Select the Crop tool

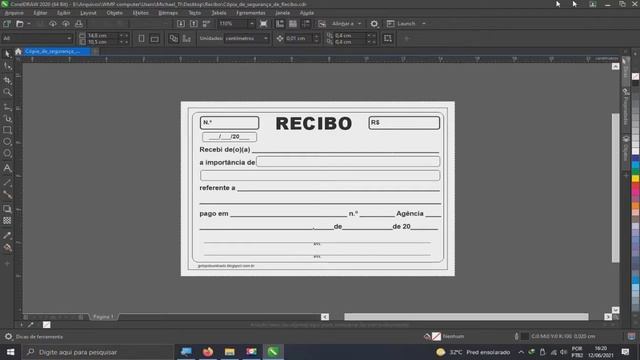click(7, 80)
